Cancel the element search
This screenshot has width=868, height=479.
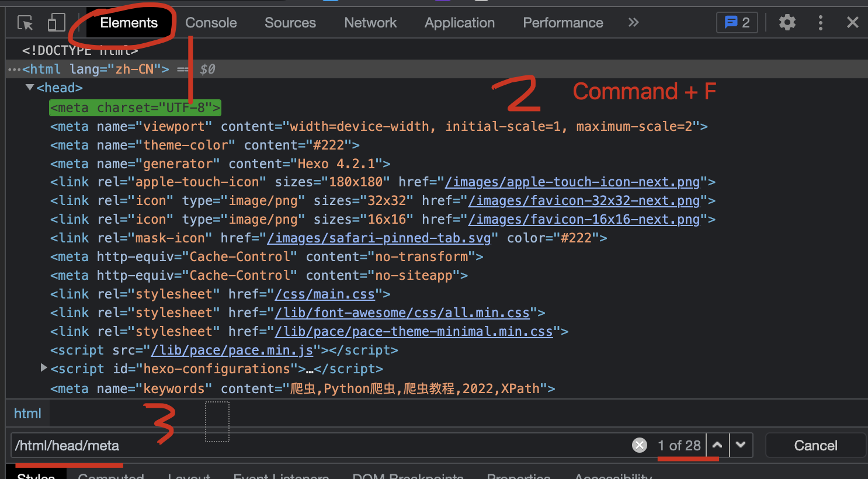(815, 446)
